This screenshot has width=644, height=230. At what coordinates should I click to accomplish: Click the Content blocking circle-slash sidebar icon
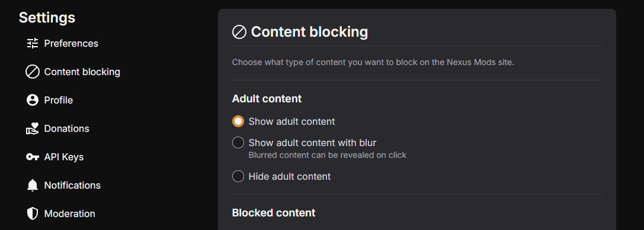(33, 72)
